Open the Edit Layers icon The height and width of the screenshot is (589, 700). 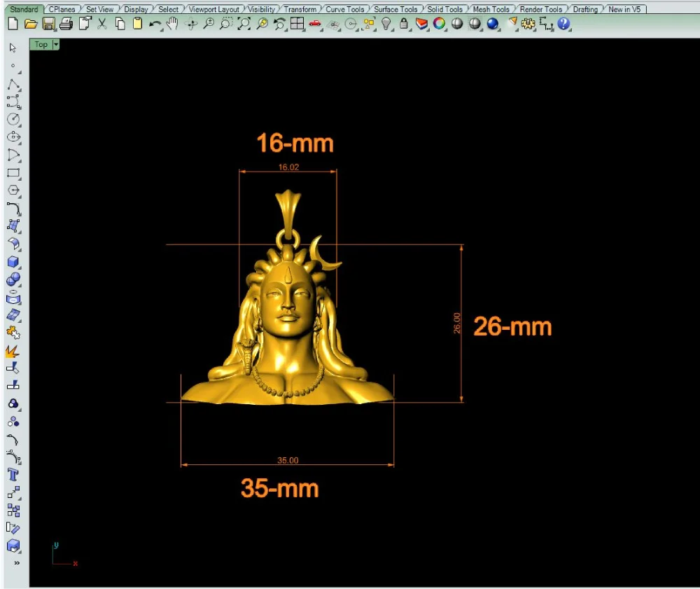click(x=421, y=24)
